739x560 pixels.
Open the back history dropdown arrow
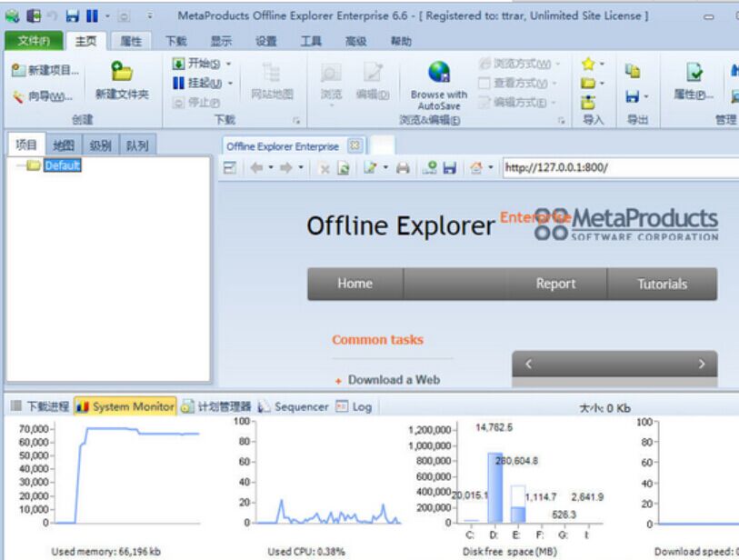pos(271,168)
